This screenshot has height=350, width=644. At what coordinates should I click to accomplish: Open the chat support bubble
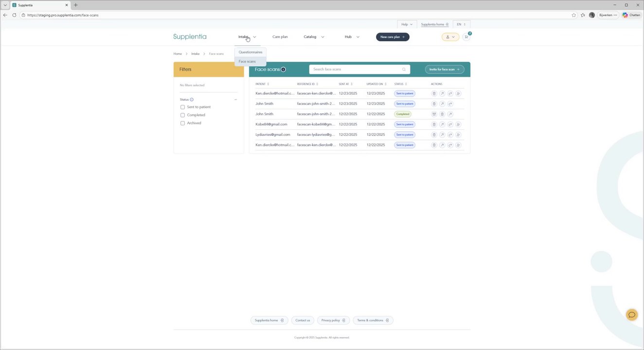[632, 315]
